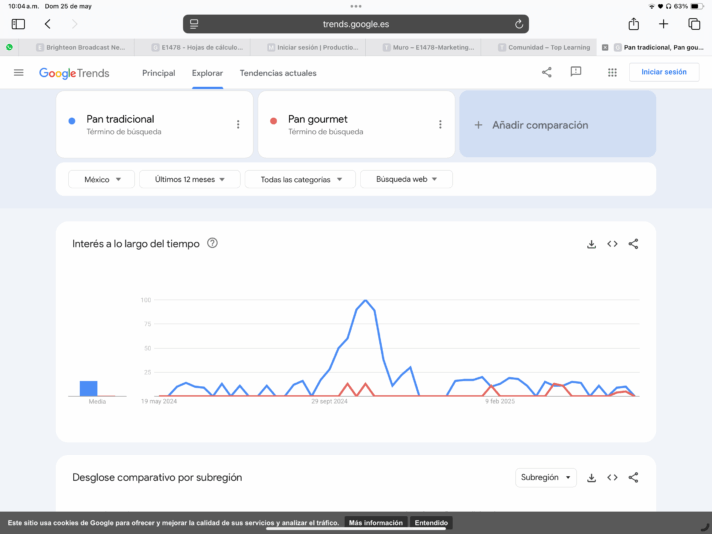712x534 pixels.
Task: Open the Google Trends hamburger menu
Action: [x=18, y=73]
